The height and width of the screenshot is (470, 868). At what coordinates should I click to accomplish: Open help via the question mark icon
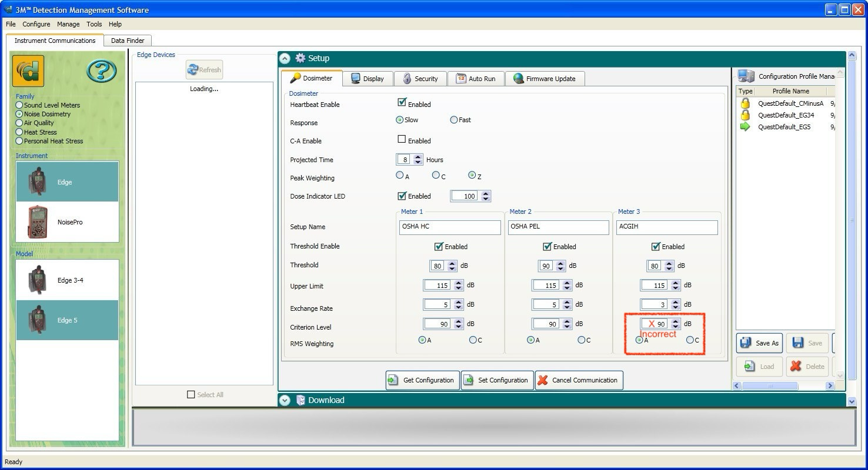point(102,71)
